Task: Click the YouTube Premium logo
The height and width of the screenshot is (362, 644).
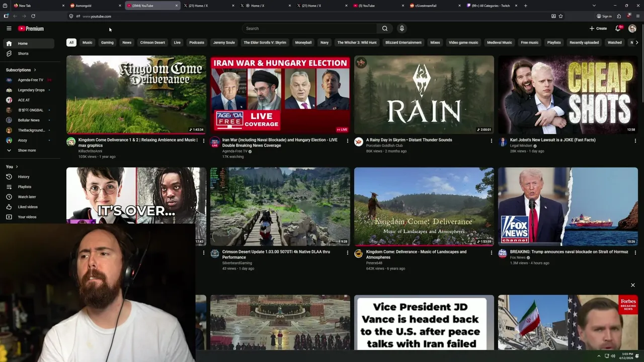Action: pyautogui.click(x=31, y=29)
